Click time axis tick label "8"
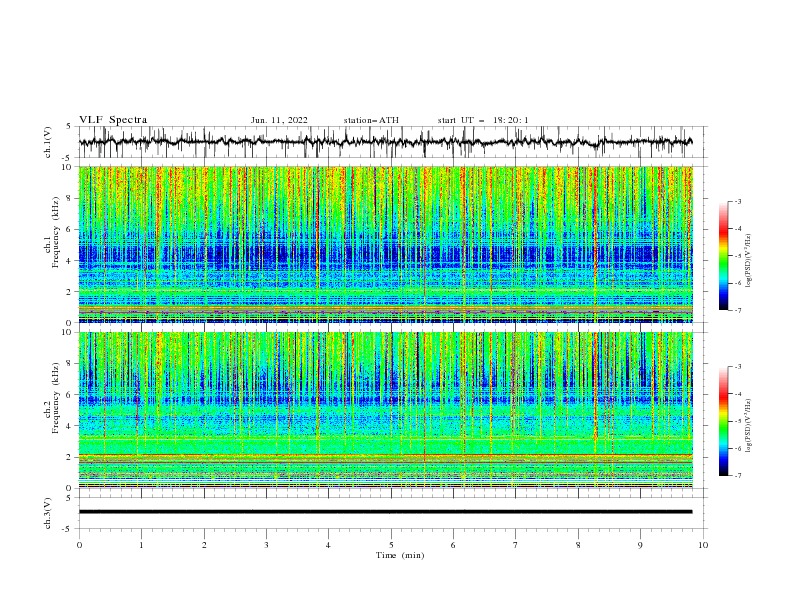Viewport: 792px width, 612px height. point(578,545)
